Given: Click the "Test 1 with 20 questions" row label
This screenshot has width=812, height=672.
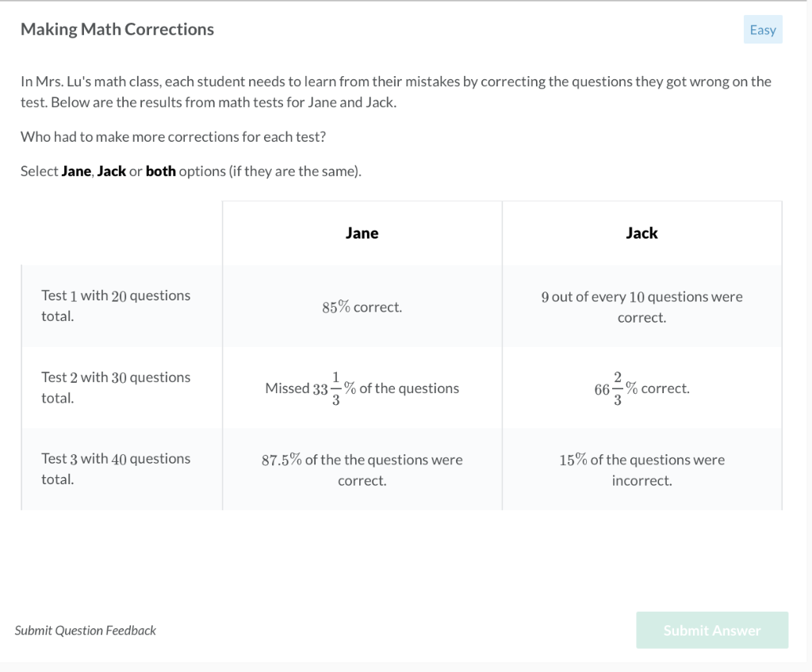Looking at the screenshot, I should click(x=116, y=307).
